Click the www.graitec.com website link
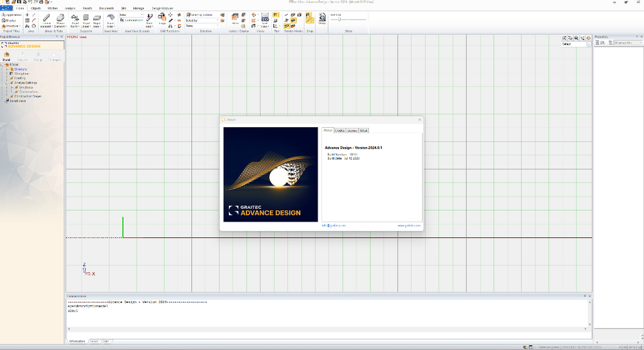This screenshot has width=644, height=350. pos(409,225)
